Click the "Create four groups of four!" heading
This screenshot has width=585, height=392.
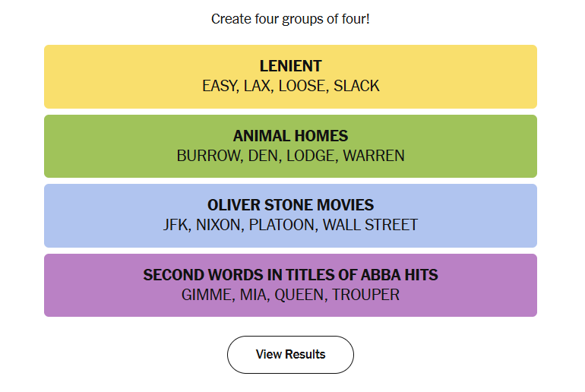(x=290, y=18)
